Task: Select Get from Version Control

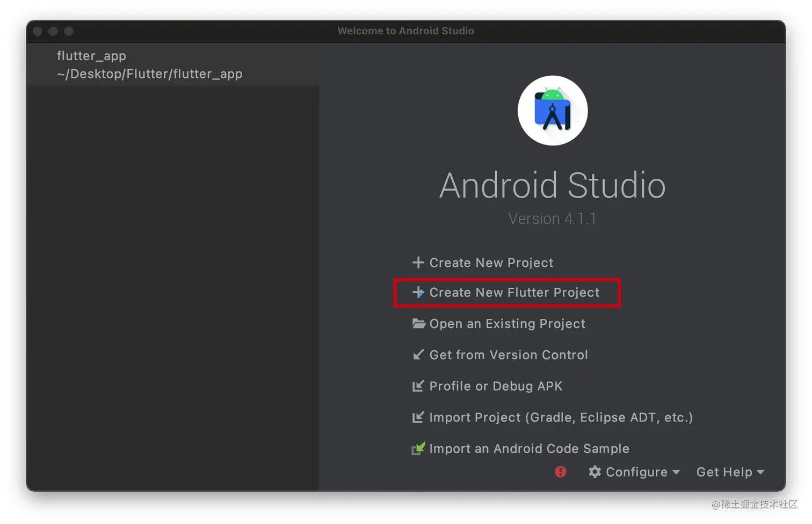Action: (509, 355)
